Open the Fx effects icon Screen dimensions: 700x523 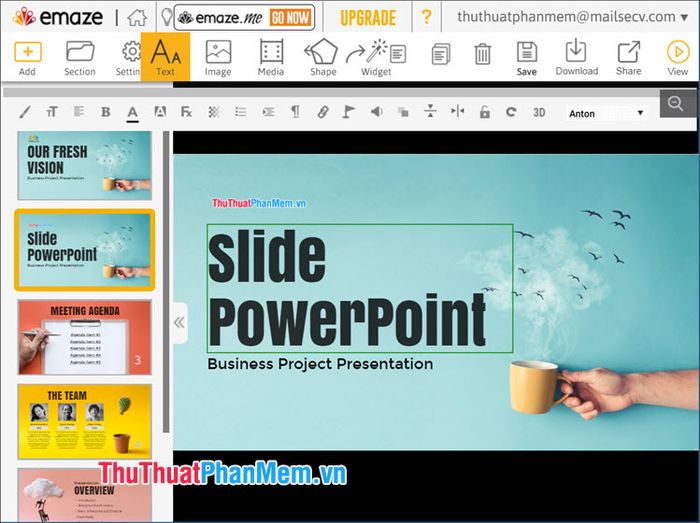[x=186, y=112]
